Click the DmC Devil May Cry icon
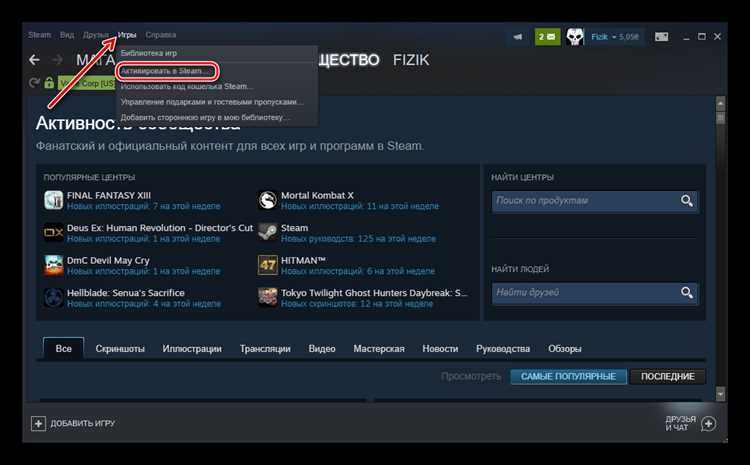This screenshot has width=750, height=465. coord(54,265)
